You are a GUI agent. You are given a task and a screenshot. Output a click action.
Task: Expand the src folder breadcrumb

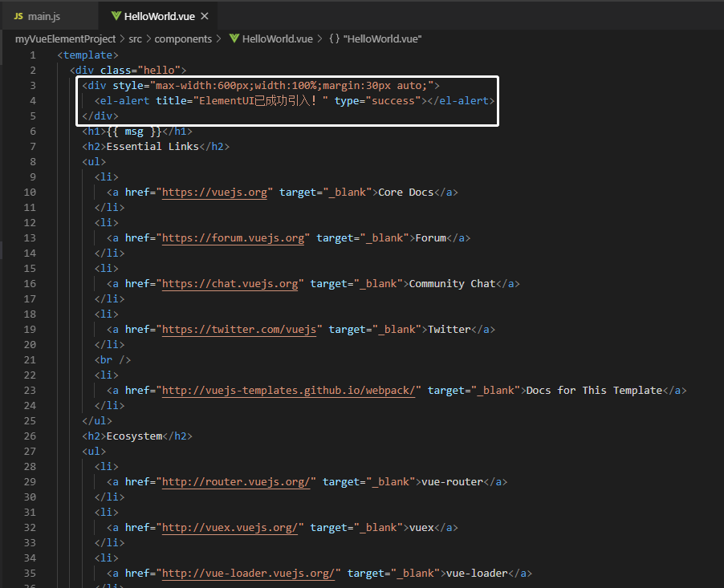[x=136, y=39]
